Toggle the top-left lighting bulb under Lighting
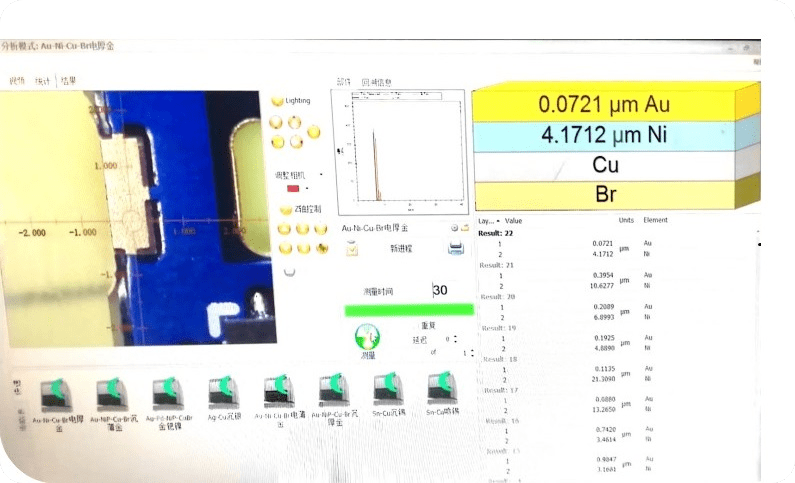Image resolution: width=795 pixels, height=483 pixels. (276, 122)
